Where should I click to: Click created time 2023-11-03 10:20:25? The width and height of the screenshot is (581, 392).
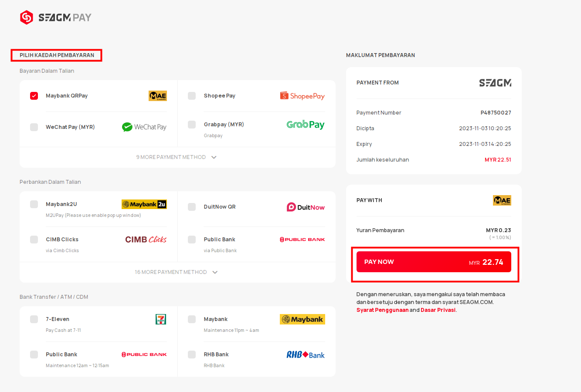coord(485,128)
